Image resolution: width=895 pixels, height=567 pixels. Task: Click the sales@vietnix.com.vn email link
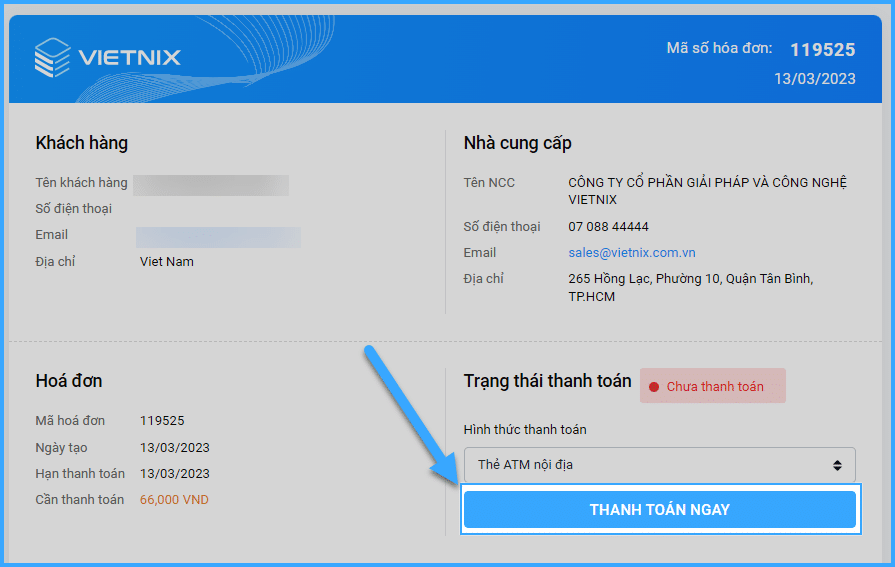pos(632,252)
